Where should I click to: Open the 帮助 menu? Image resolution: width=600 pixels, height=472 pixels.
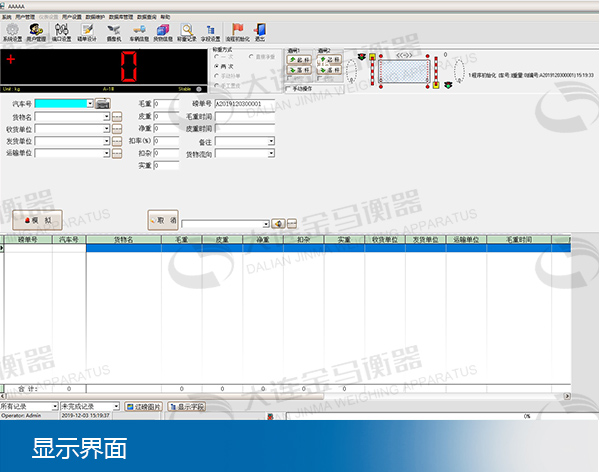(x=165, y=17)
